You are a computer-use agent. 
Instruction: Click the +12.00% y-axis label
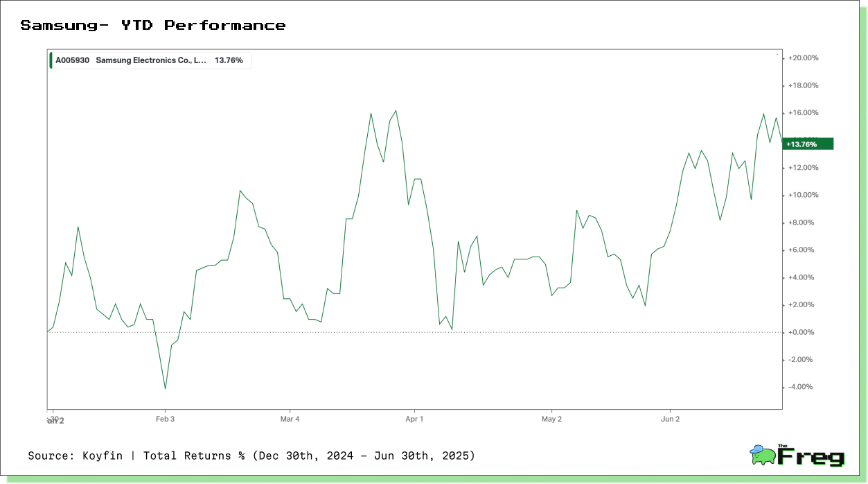[x=804, y=168]
